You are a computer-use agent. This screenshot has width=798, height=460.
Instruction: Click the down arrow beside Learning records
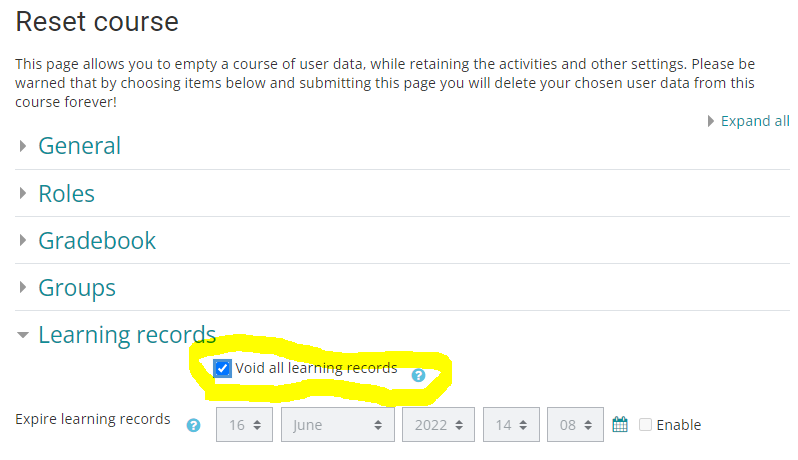click(23, 335)
